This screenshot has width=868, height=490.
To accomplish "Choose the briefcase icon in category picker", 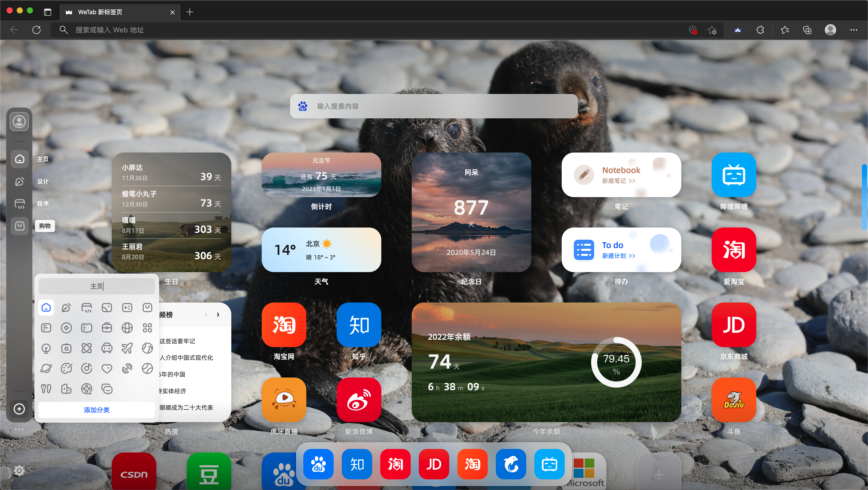I will point(106,328).
